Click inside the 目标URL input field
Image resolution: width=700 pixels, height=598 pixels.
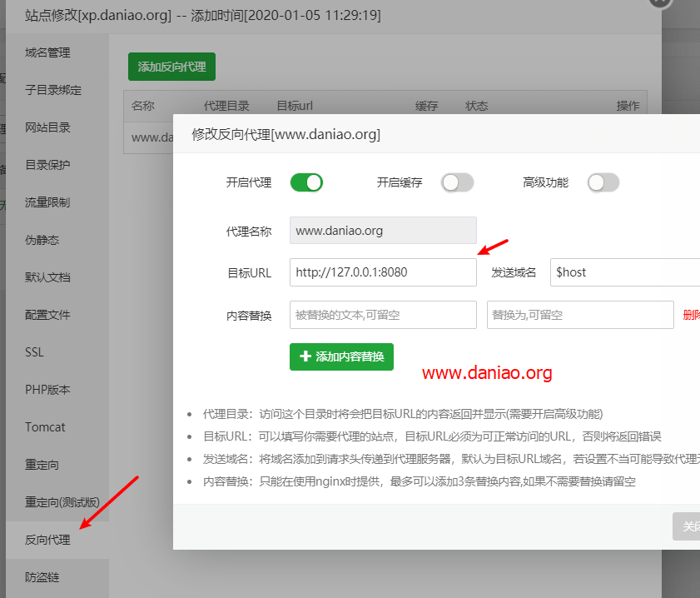click(x=383, y=272)
